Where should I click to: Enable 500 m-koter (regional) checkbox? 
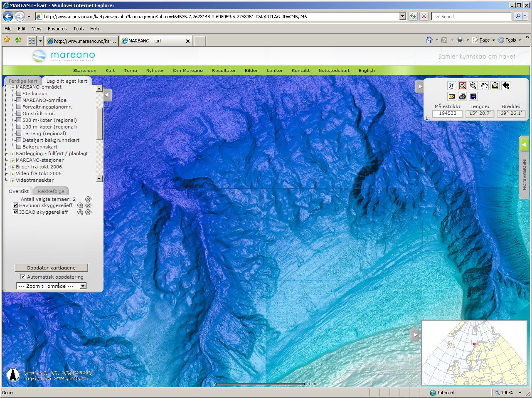click(19, 120)
